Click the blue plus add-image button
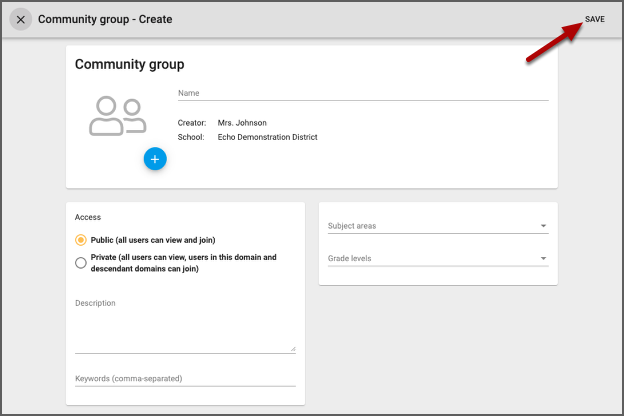Screen dimensions: 624x416 (x=155, y=159)
